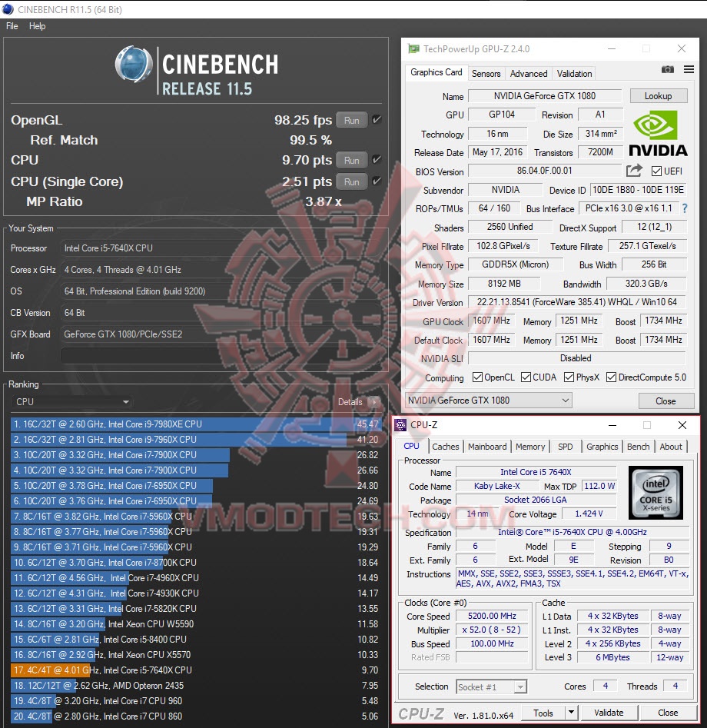Switch to CPU-Z Caches tab
707x728 pixels.
coord(445,447)
